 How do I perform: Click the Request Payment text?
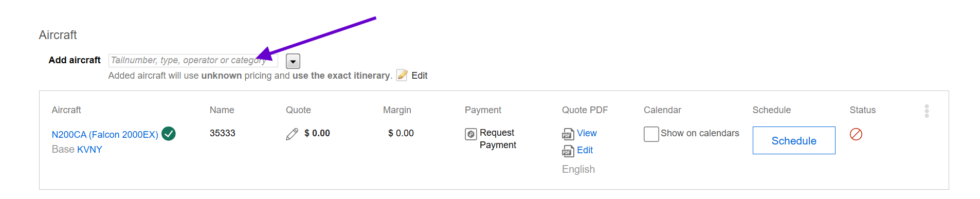498,139
